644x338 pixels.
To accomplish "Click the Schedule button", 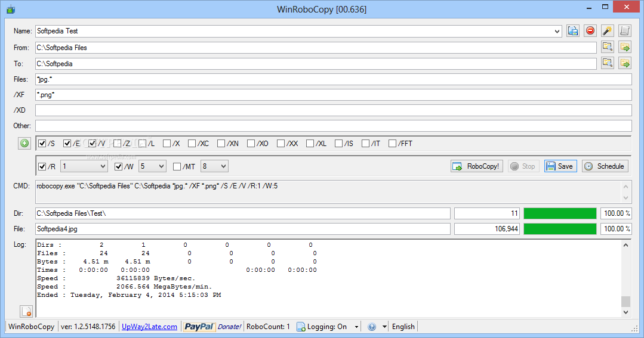I will point(605,166).
